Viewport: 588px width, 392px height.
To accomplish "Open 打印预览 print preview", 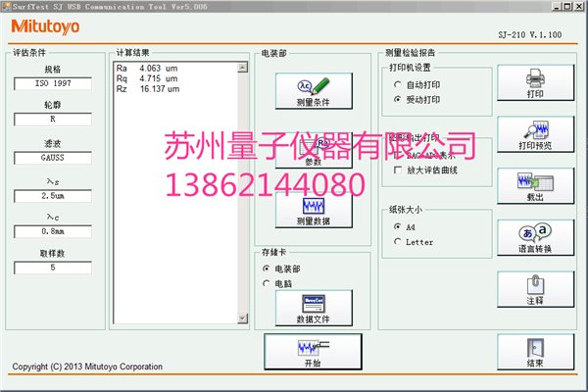I will coord(535,134).
